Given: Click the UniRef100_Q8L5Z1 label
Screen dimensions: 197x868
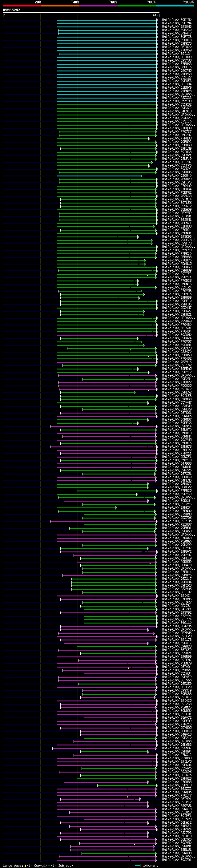Looking at the screenshot, I should click(x=176, y=223).
